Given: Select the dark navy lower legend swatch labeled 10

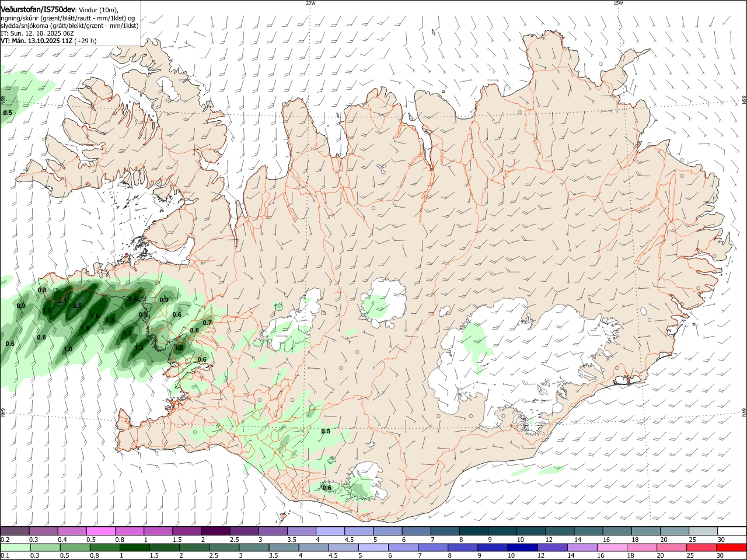Looking at the screenshot, I should tap(522, 547).
